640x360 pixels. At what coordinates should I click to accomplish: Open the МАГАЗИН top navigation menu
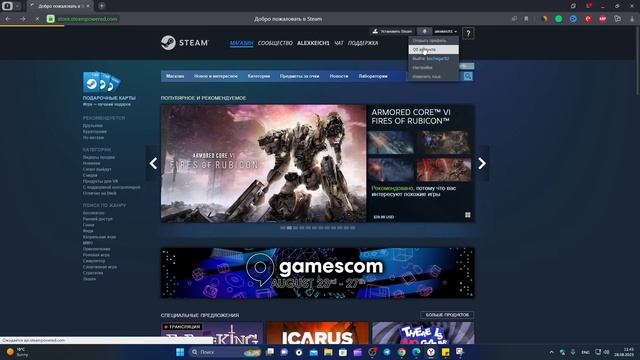point(241,43)
